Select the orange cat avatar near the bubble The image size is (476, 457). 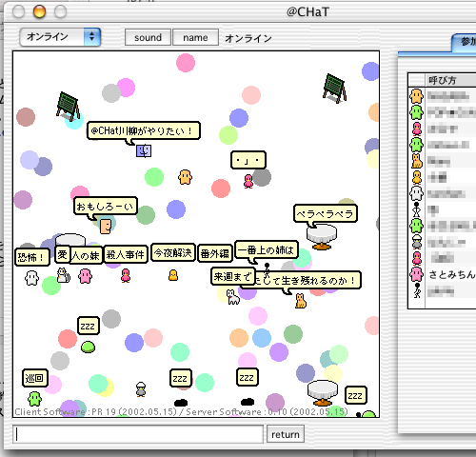(x=301, y=301)
